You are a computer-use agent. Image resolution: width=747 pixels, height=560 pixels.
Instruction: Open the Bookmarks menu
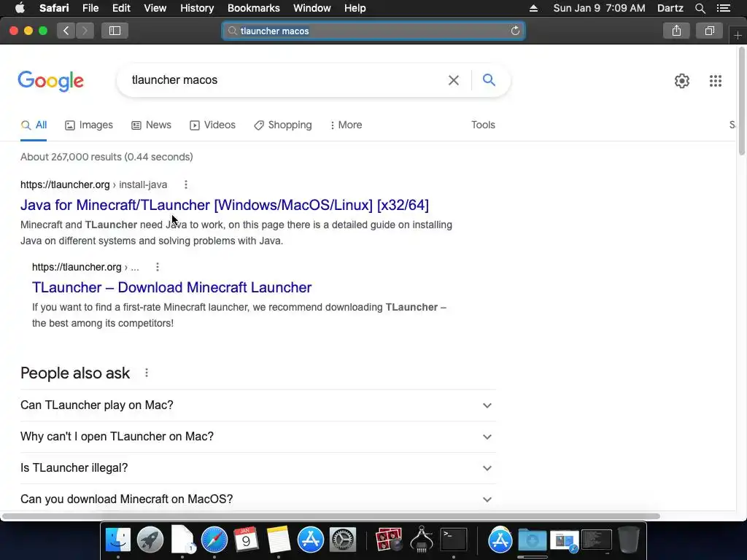coord(253,8)
